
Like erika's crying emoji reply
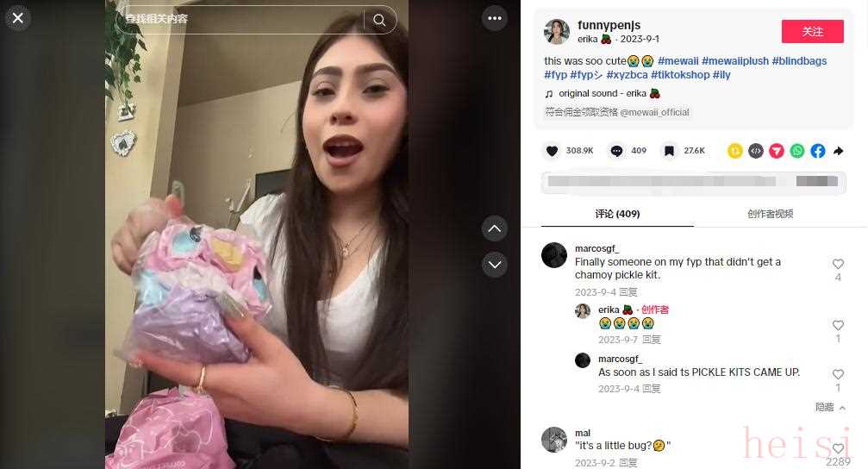[838, 325]
